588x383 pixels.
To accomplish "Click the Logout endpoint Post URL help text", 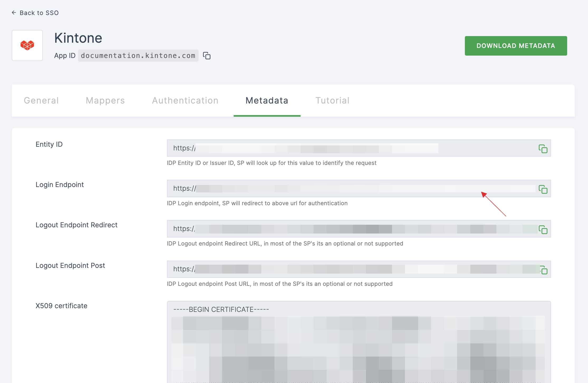I will click(280, 284).
